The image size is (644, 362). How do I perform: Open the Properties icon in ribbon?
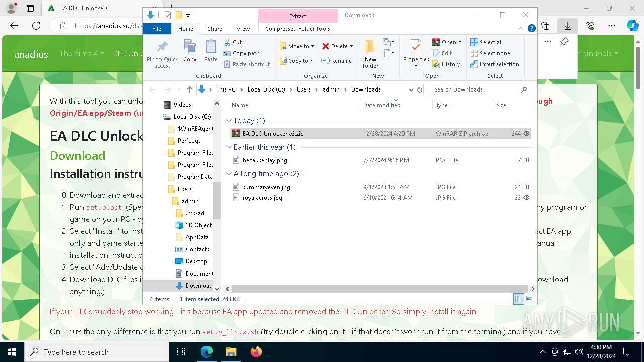pos(416,54)
